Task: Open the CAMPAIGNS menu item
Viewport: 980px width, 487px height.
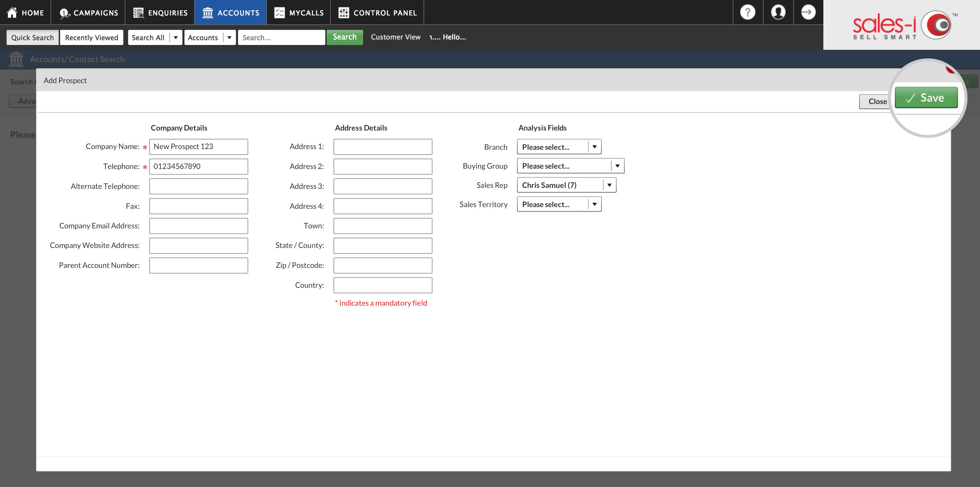Action: coord(88,13)
